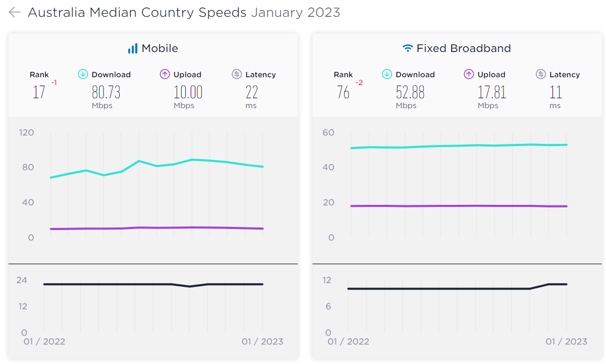Select the Fixed Broadband panel heading
The height and width of the screenshot is (364, 606).
coord(463,48)
